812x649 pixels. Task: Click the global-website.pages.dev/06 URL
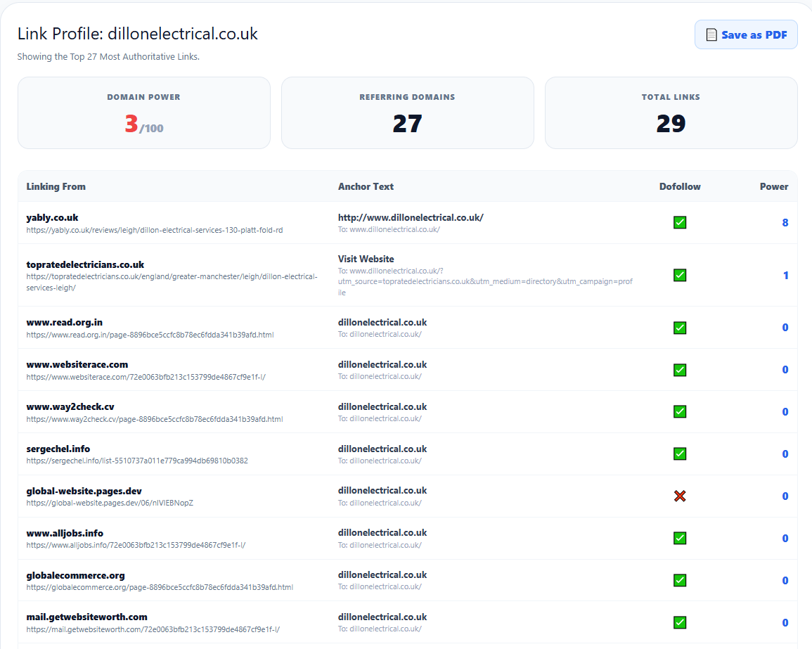[110, 503]
